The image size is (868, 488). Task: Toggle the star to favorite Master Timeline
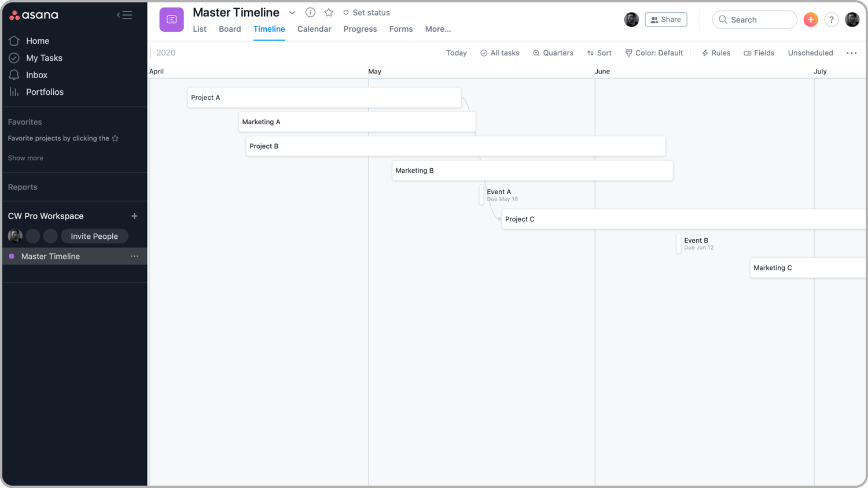coord(329,12)
